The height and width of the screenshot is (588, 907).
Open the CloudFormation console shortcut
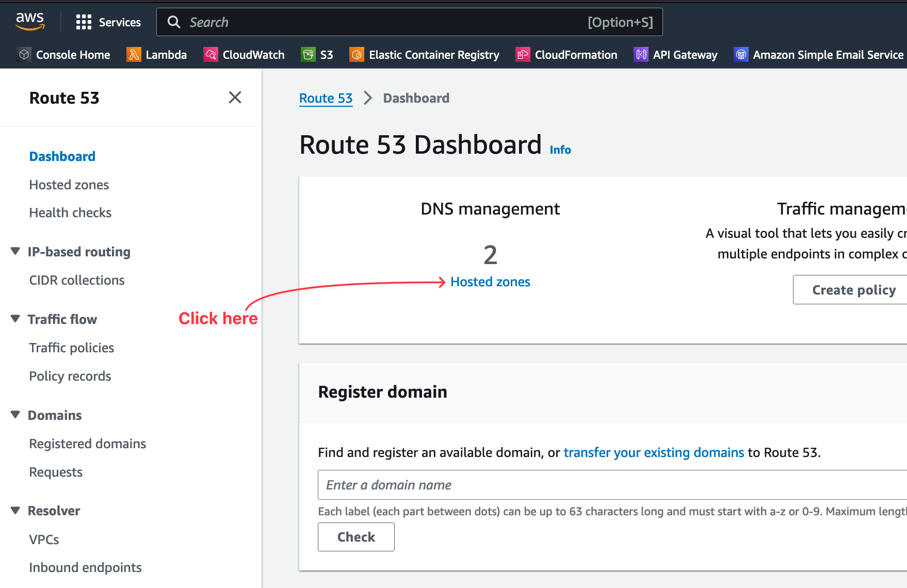[x=565, y=54]
